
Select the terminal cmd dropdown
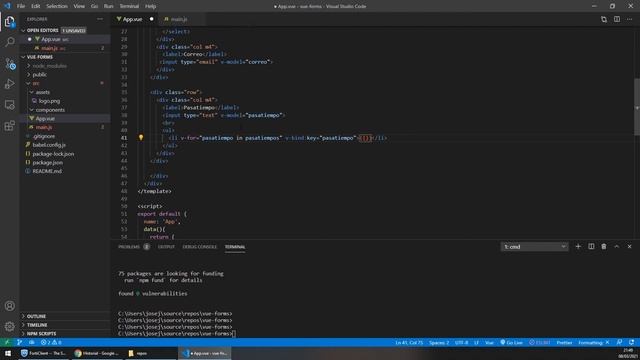point(534,247)
